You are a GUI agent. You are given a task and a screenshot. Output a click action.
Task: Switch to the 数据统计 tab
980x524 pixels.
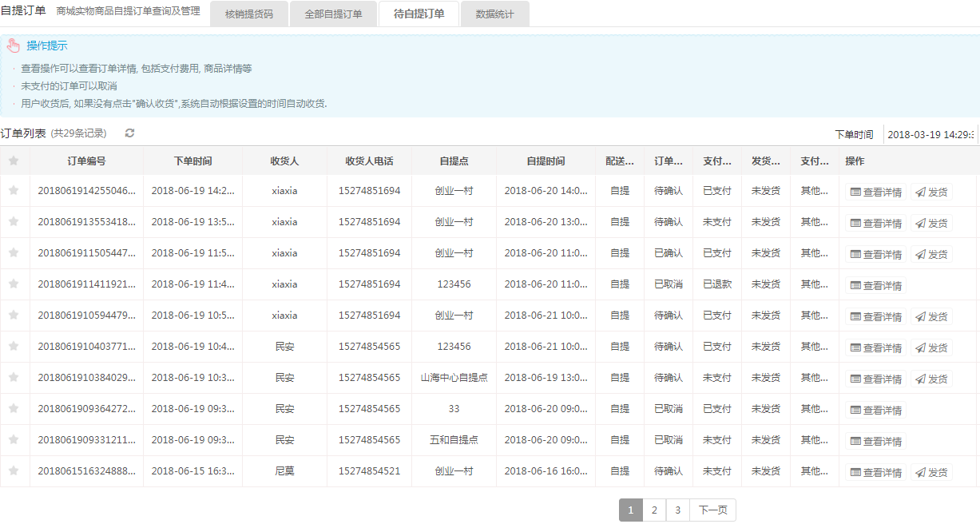tap(494, 14)
